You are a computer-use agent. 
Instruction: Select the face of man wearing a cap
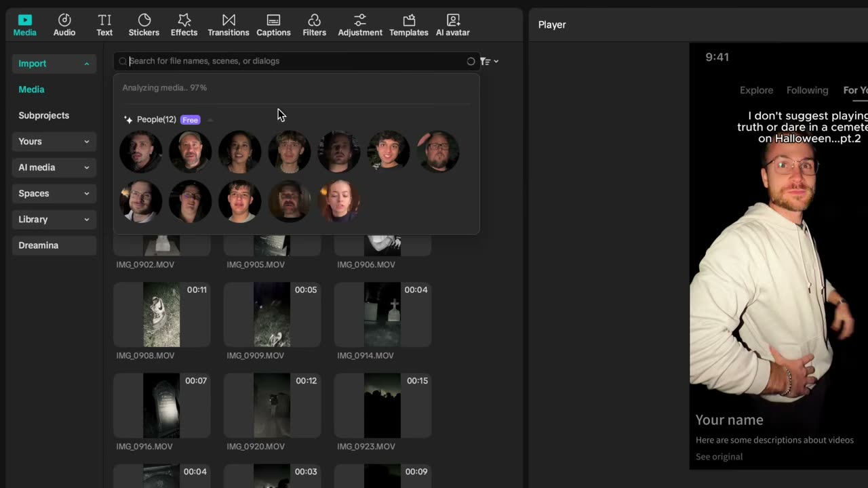pos(190,152)
